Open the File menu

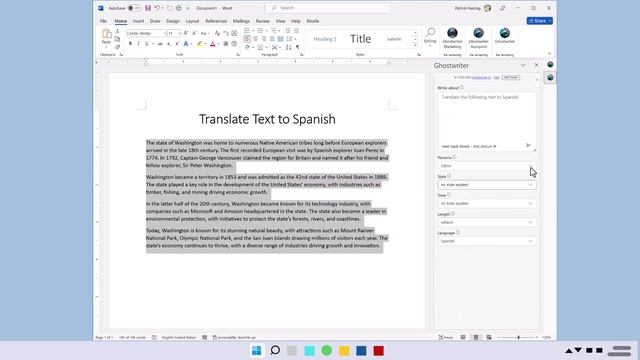click(103, 21)
